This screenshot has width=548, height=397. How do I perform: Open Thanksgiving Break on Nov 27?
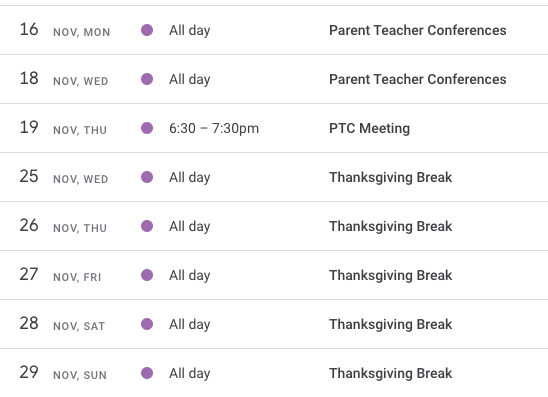391,275
